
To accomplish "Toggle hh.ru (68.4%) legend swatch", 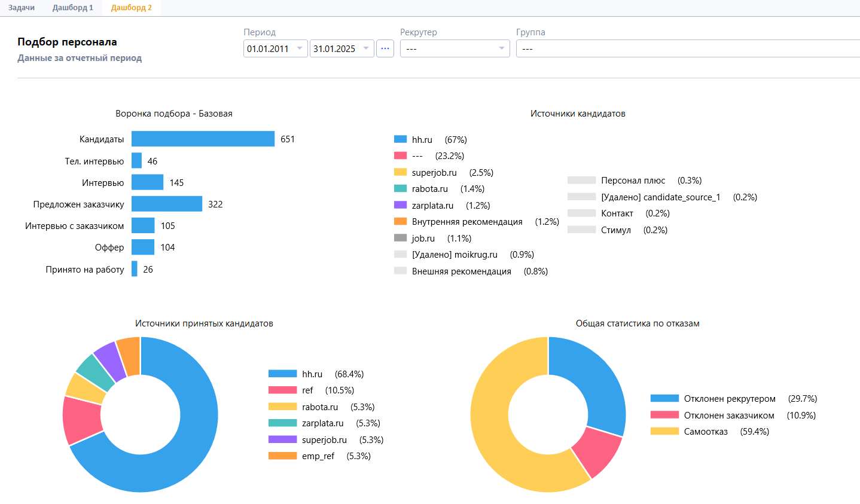I will (x=283, y=374).
